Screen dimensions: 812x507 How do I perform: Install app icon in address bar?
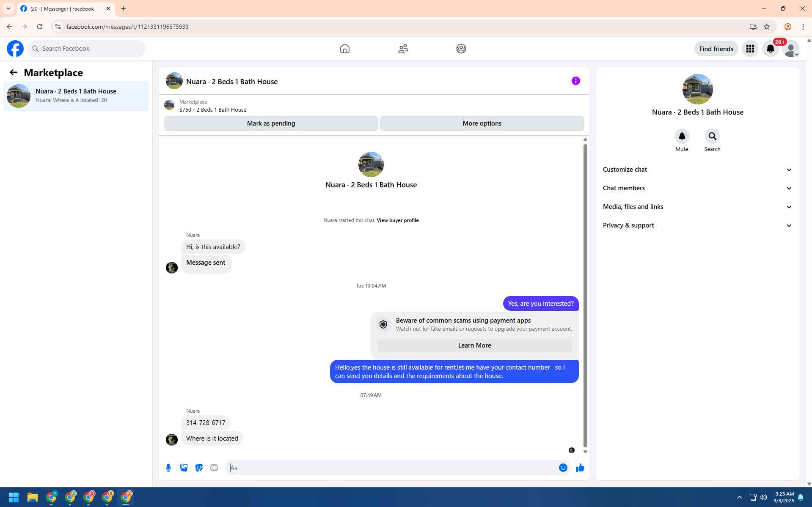[x=753, y=27]
